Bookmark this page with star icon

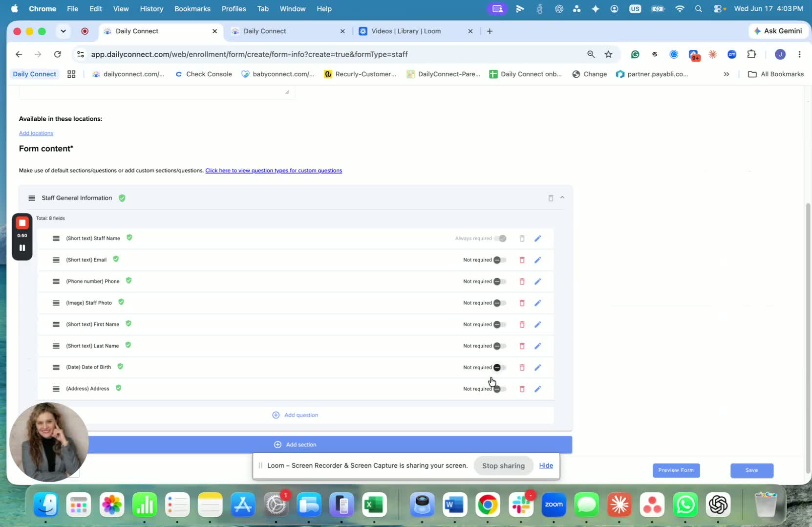[x=608, y=54]
